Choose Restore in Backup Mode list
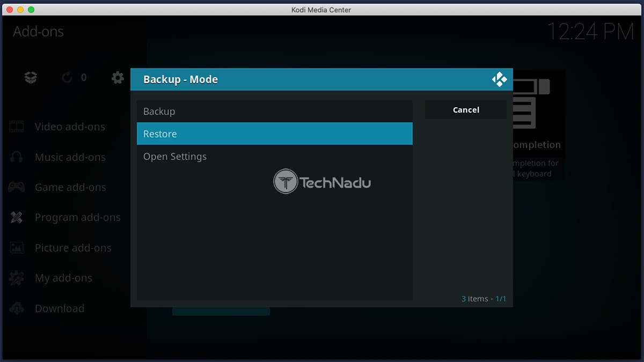The image size is (644, 362). 274,134
